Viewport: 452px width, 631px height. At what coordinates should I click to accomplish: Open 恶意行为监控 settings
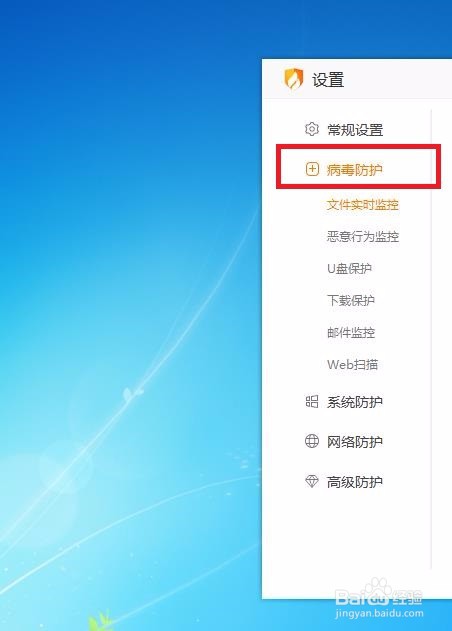point(362,237)
